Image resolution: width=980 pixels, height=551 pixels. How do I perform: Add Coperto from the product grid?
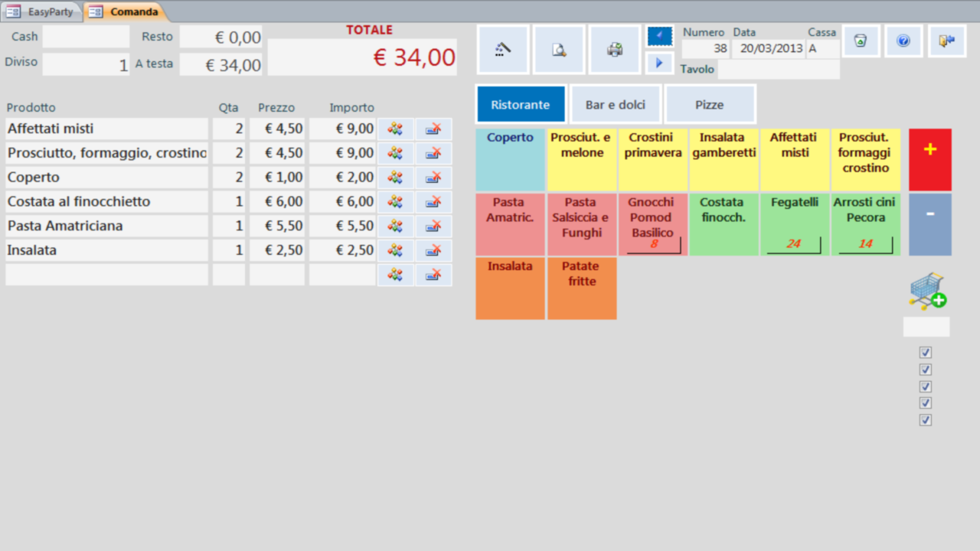click(x=511, y=160)
